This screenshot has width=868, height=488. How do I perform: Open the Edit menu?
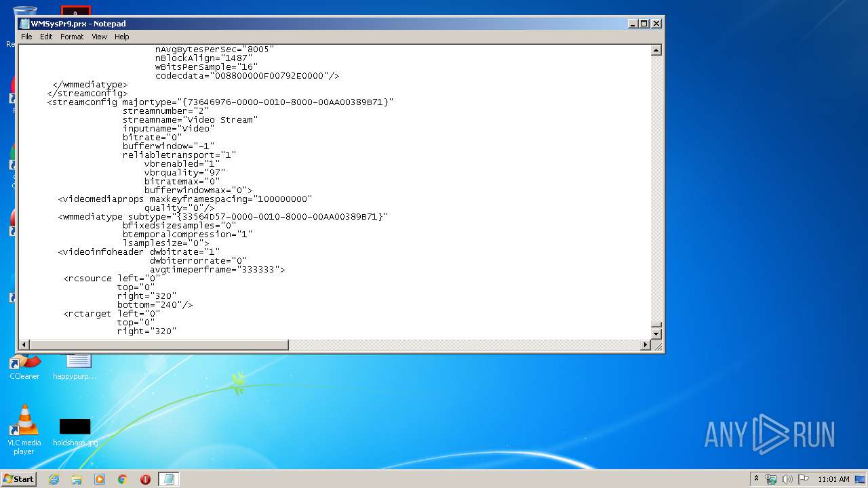pos(46,37)
